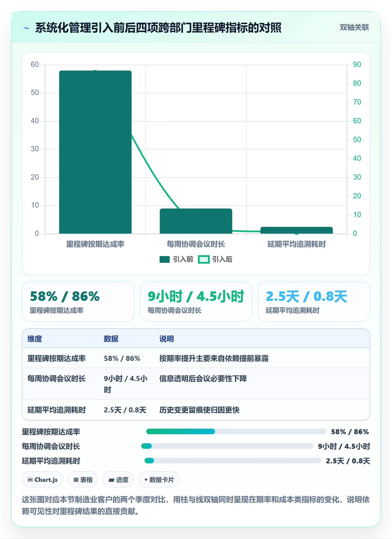
Task: Click the 延期平均追溯耗时 x-axis label
Action: 297,244
